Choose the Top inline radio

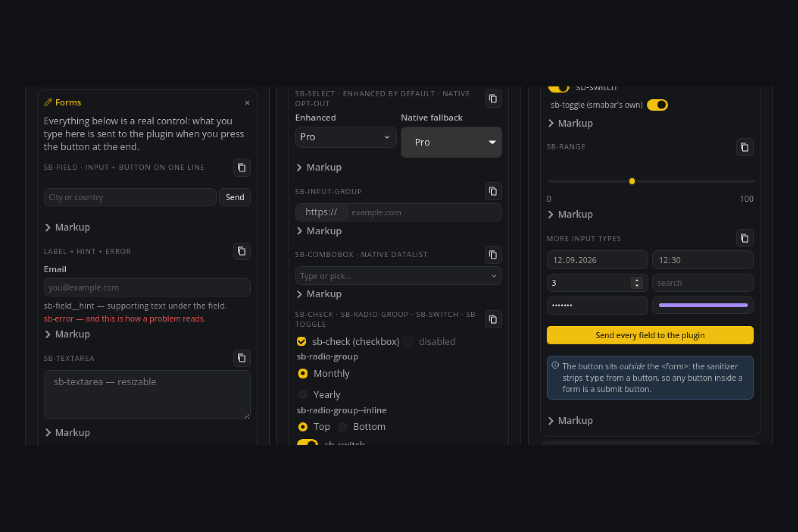[303, 427]
